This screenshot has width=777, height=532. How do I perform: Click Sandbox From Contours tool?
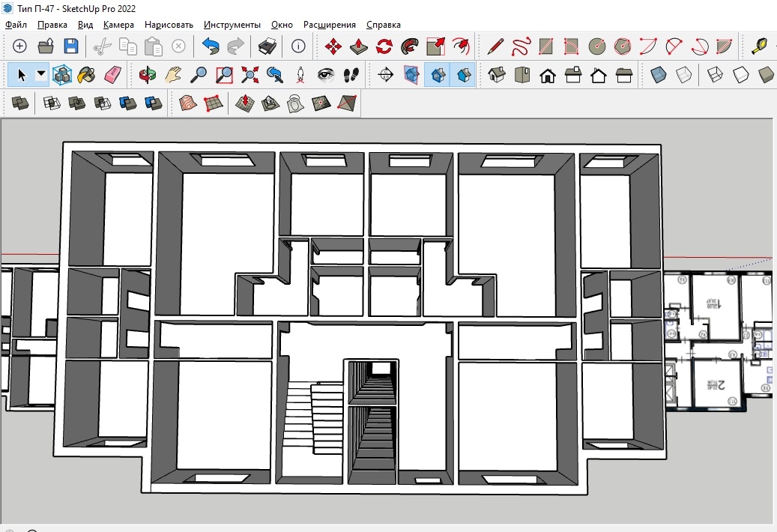click(188, 103)
